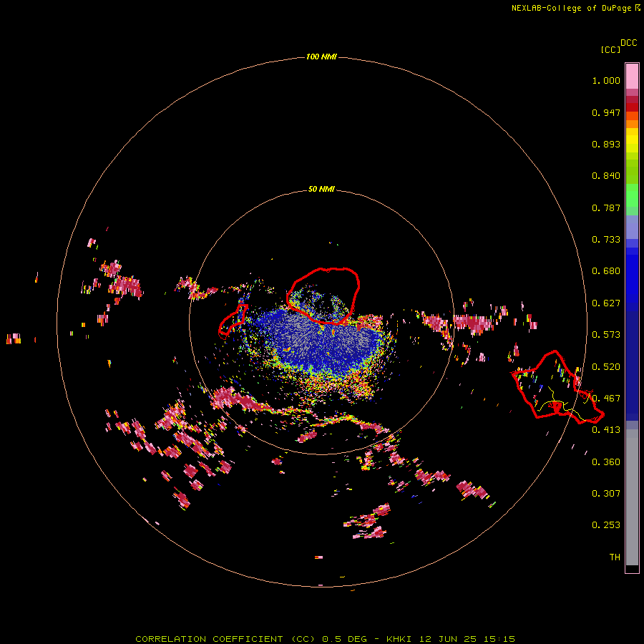Click the [CC] units label
This screenshot has width=644, height=644.
(611, 49)
